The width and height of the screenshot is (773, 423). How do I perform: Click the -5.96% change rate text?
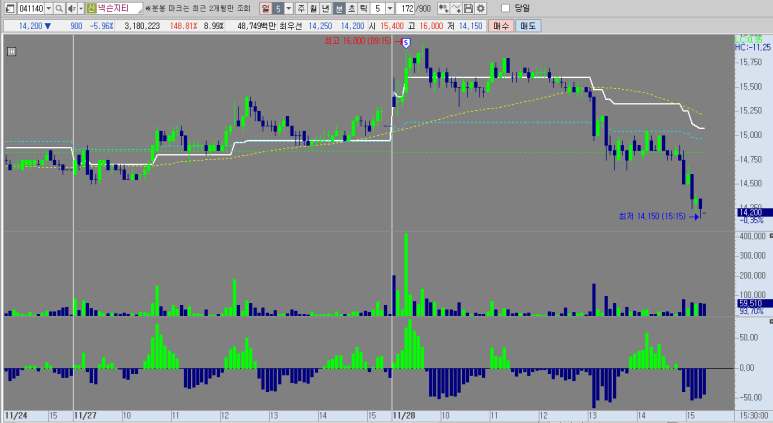[x=102, y=26]
